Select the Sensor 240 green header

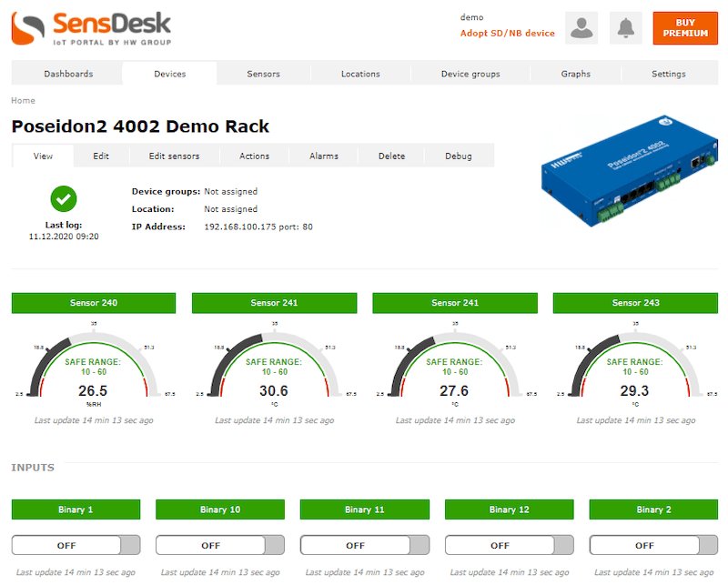[93, 303]
